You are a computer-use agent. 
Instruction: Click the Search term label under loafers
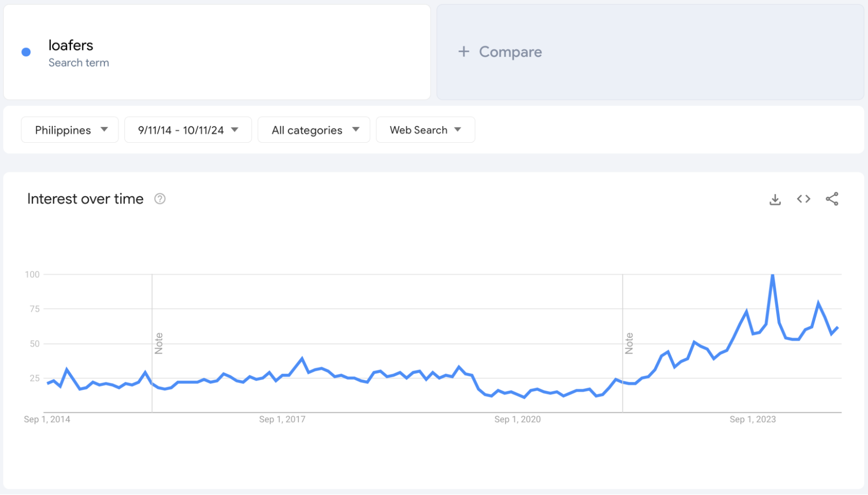pyautogui.click(x=79, y=63)
